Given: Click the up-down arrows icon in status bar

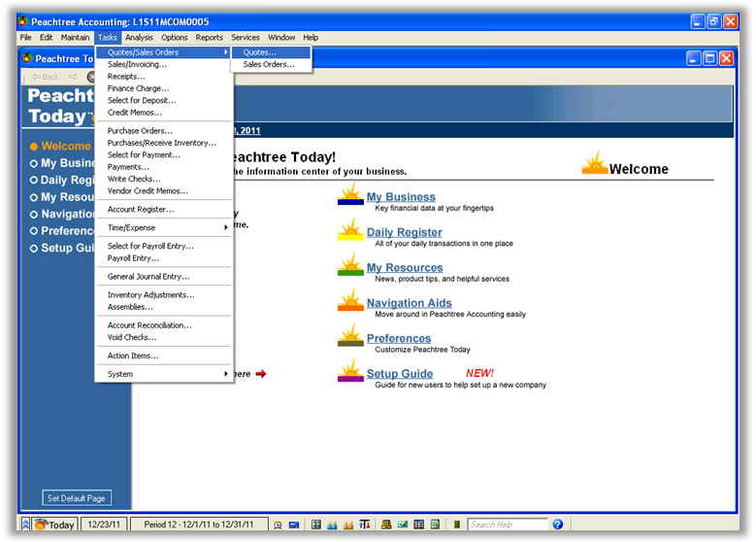Looking at the screenshot, I should 365,525.
